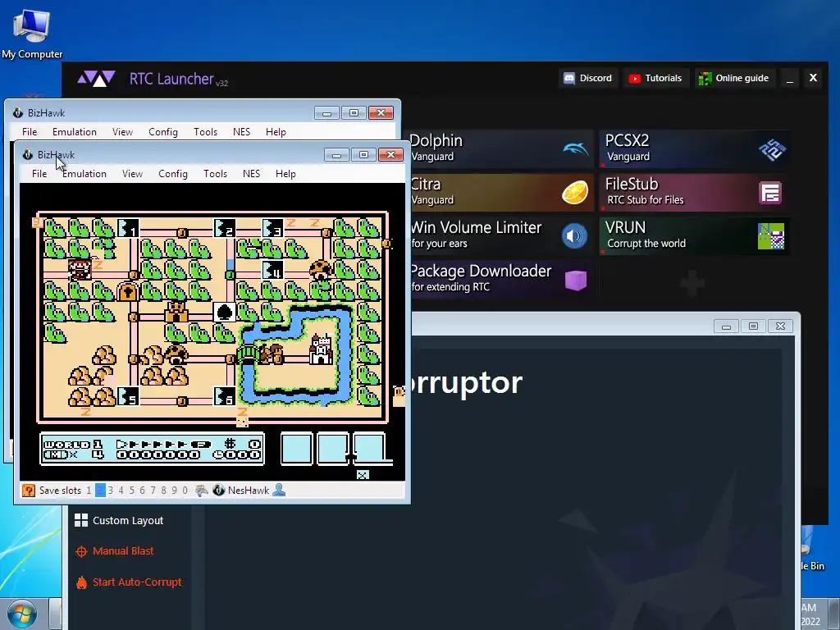Click the Citra orange slice icon
Screen dimensions: 840x630
[x=575, y=192]
